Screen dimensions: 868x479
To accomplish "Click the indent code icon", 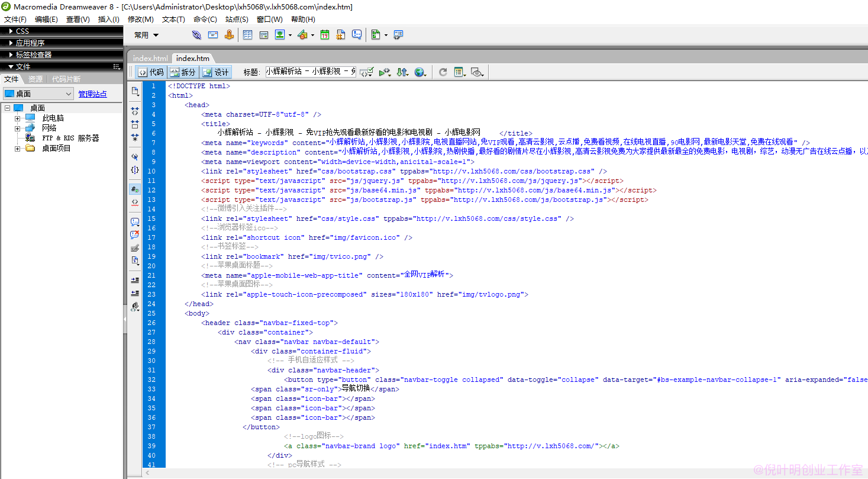I will tap(135, 280).
